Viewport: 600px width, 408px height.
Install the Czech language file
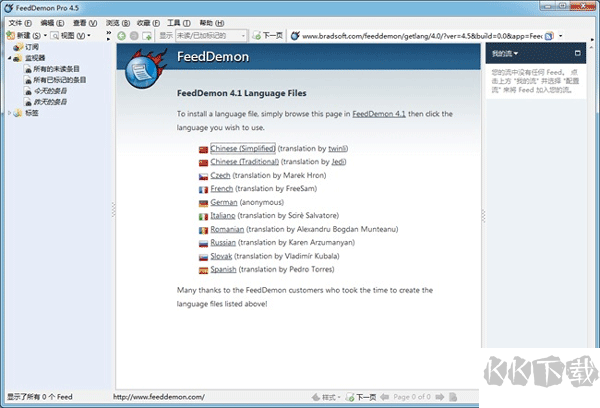(220, 175)
